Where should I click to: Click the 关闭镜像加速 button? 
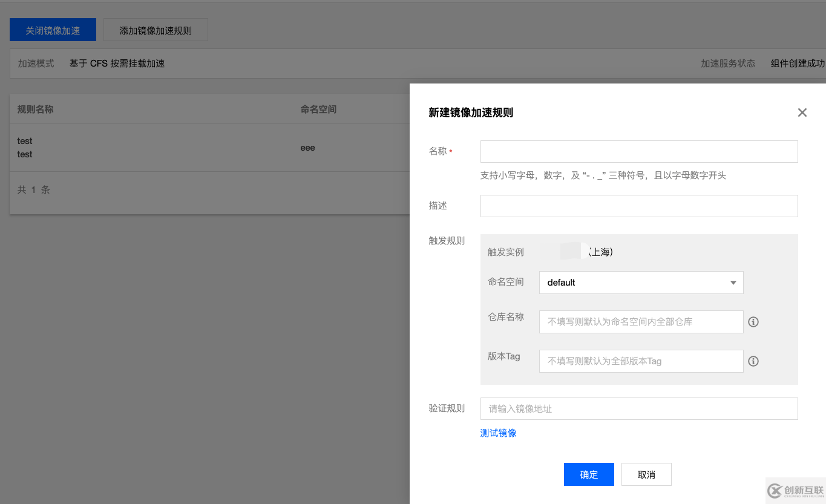tap(53, 29)
